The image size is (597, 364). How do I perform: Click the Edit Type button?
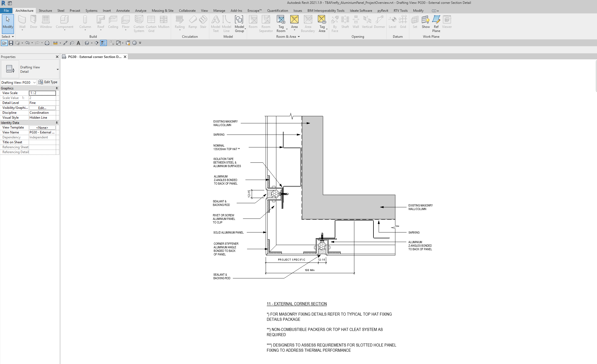[x=48, y=82]
